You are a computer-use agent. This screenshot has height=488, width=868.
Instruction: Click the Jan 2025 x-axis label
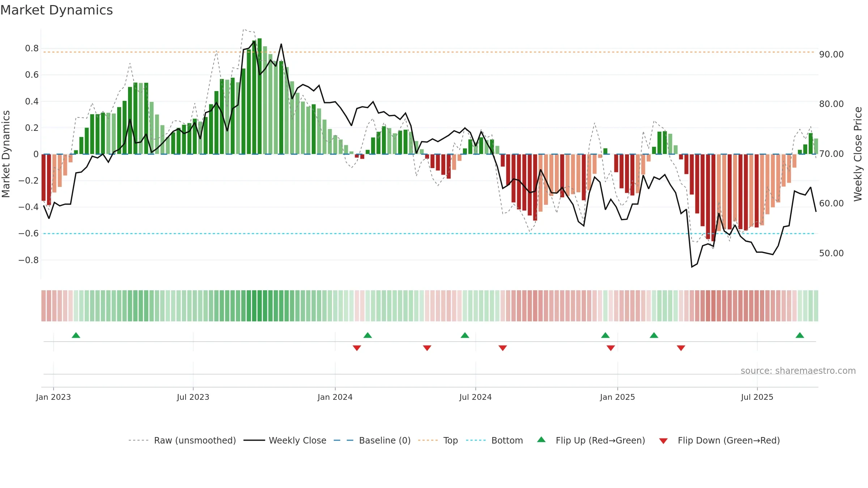(617, 397)
